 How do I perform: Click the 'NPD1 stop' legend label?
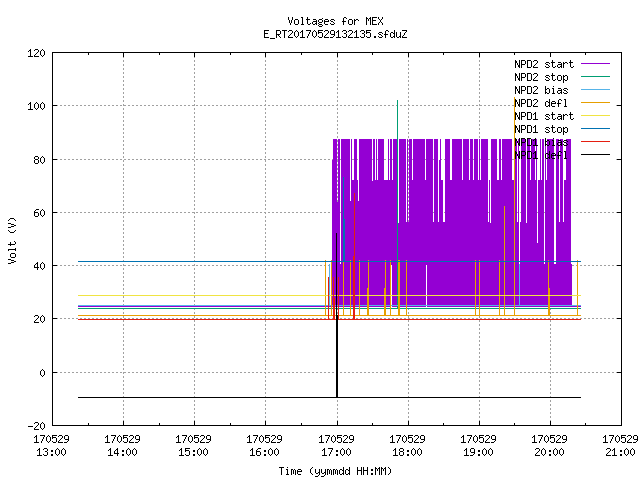coord(541,129)
